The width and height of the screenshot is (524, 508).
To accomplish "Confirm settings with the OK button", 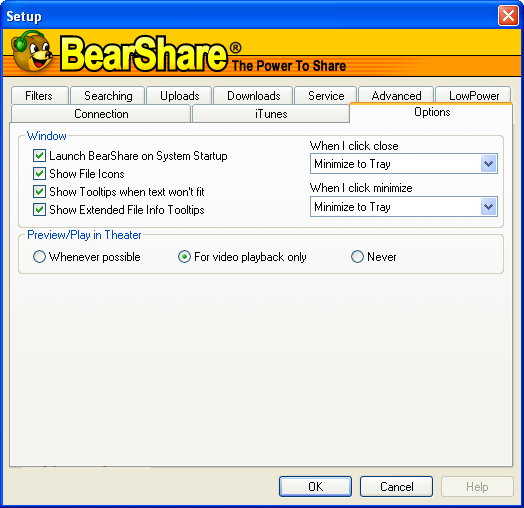I will pyautogui.click(x=315, y=486).
